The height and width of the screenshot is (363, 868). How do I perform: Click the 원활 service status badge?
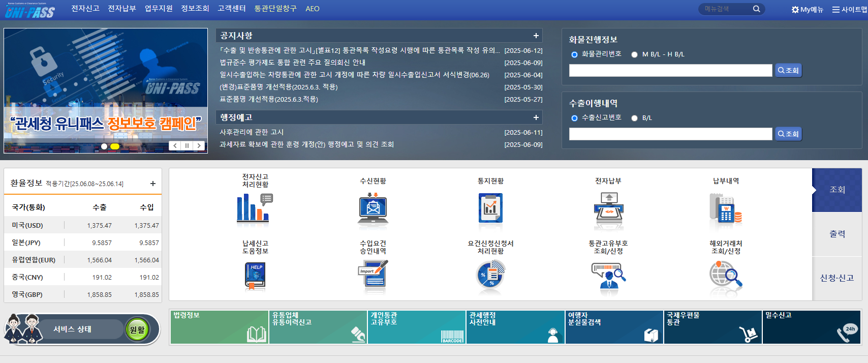coord(137,329)
